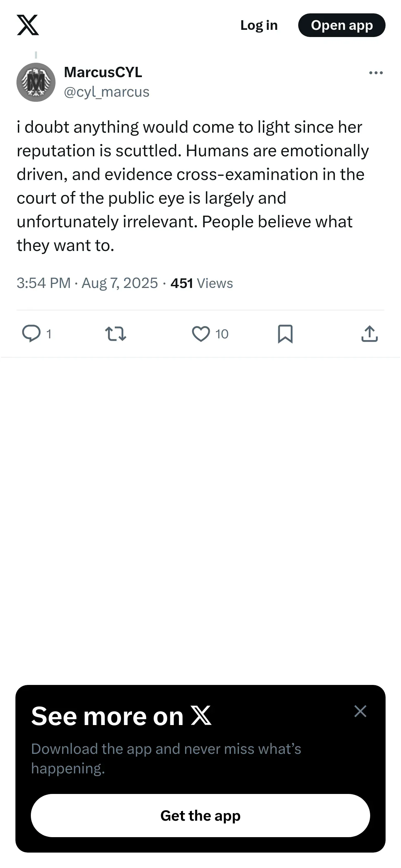This screenshot has width=401, height=868.
Task: Dismiss the See more on X banner
Action: (360, 711)
